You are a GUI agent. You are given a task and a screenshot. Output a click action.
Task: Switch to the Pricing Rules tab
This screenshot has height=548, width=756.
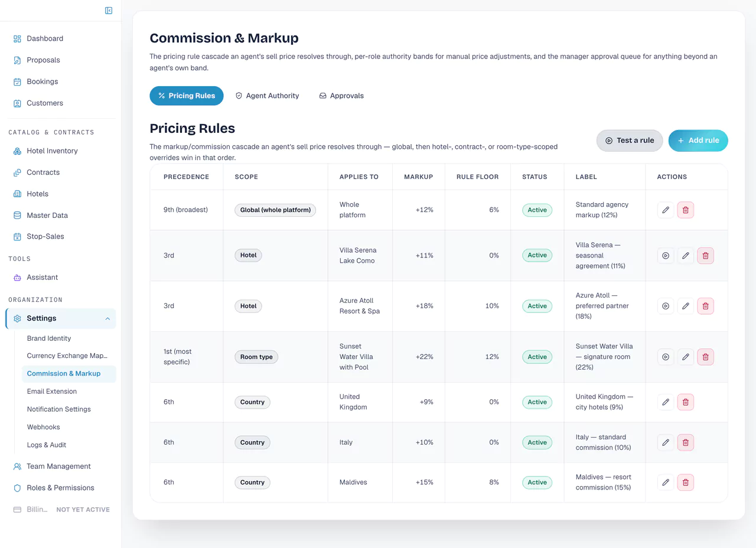tap(187, 96)
